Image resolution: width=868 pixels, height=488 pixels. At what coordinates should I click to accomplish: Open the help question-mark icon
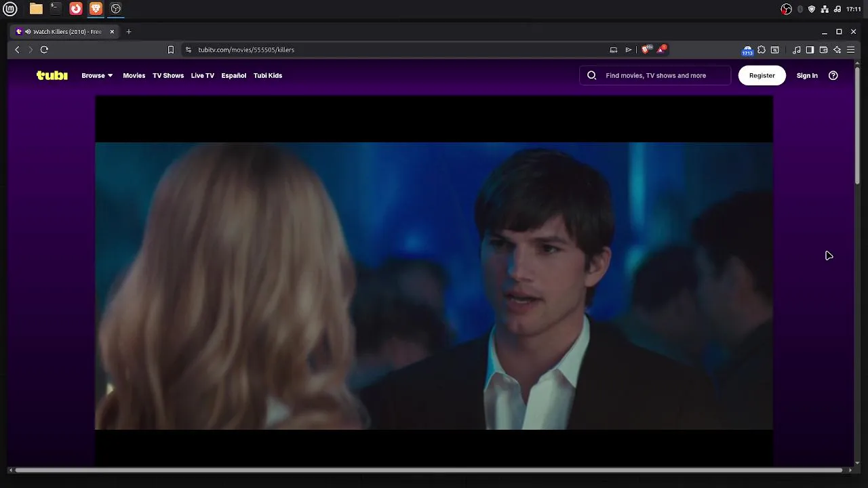tap(833, 75)
